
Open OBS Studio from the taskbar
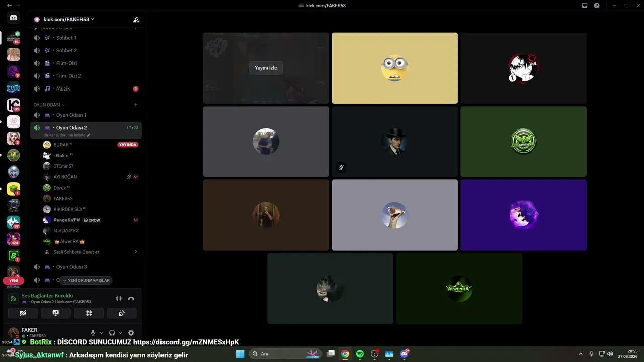point(375,354)
